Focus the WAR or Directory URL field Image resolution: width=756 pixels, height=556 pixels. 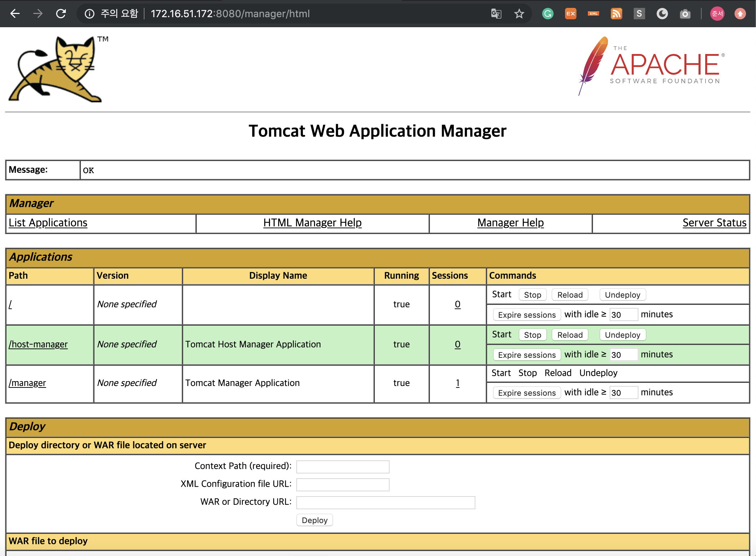tap(386, 502)
